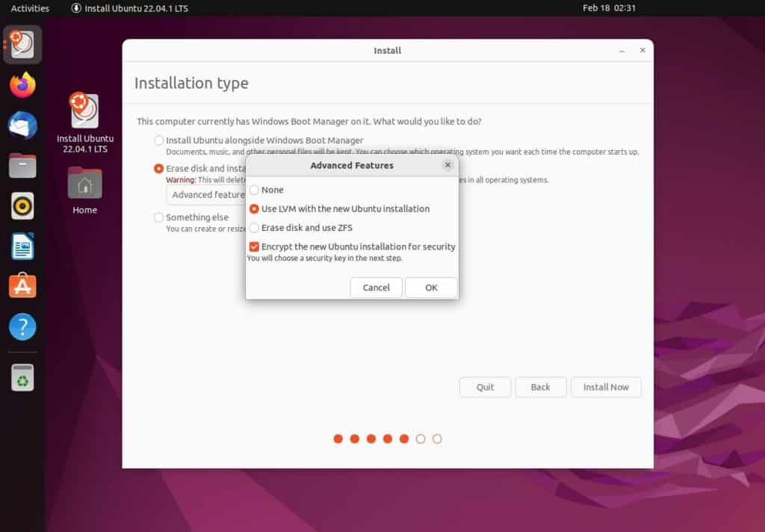Close the Install window
This screenshot has height=532, width=765.
[x=642, y=50]
